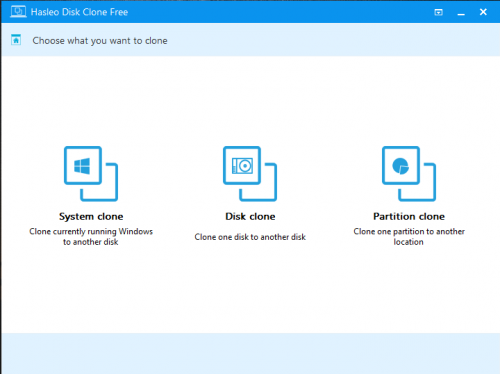500x374 pixels.
Task: Click "Clone one partition to another location" text
Action: point(409,236)
